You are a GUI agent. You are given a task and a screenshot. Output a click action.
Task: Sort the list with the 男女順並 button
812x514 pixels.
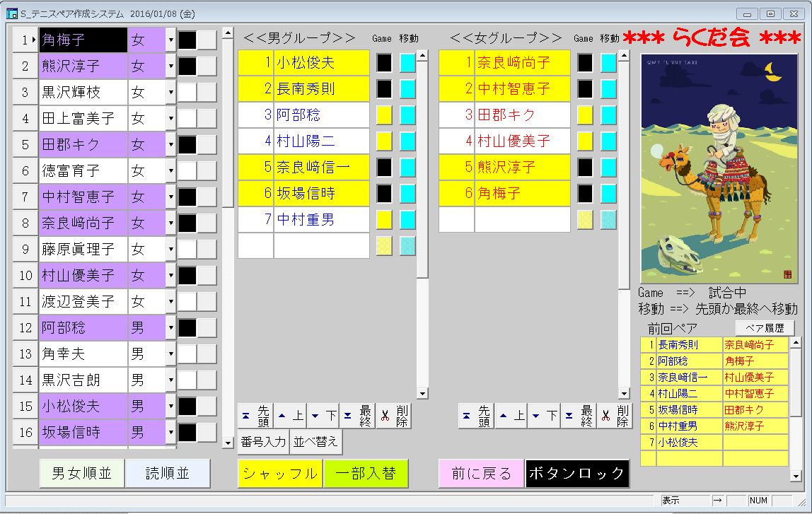pos(82,474)
